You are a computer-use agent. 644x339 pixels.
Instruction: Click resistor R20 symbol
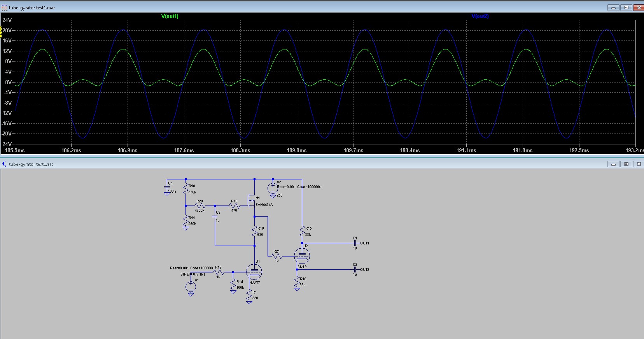tap(200, 205)
